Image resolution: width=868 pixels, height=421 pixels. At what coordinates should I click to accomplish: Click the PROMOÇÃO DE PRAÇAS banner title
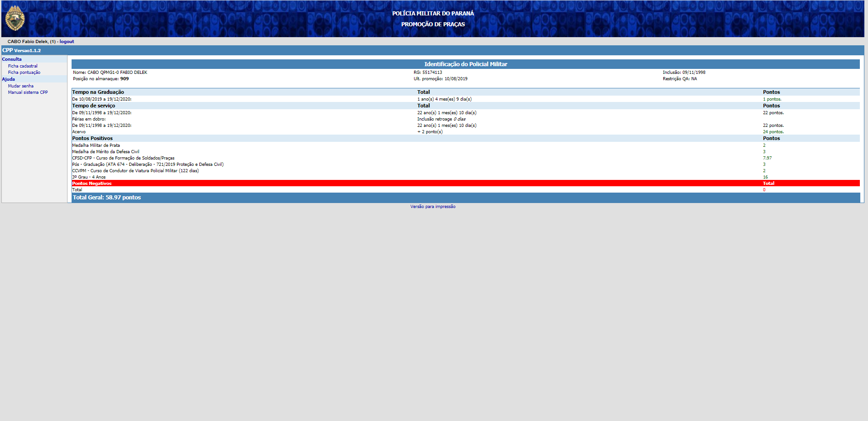pyautogui.click(x=433, y=24)
